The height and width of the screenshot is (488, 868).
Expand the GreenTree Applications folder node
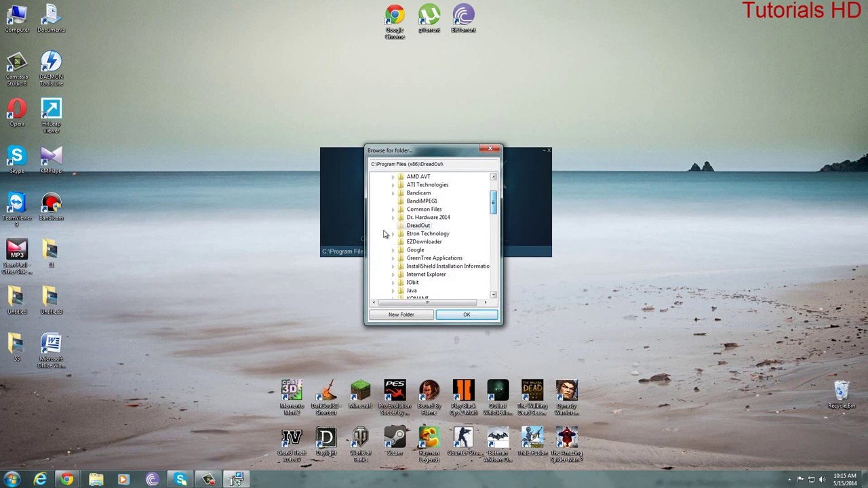(393, 258)
